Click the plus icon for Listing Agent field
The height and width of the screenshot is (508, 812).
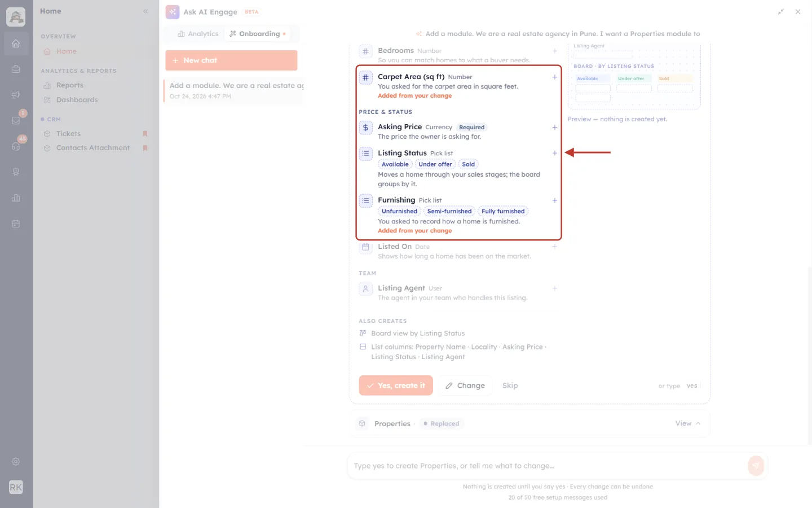pyautogui.click(x=554, y=288)
